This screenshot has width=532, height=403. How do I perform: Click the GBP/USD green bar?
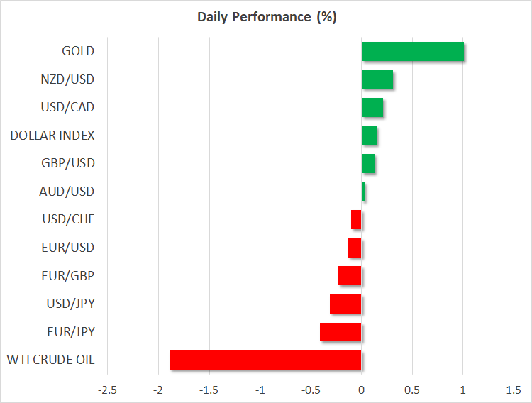(x=368, y=164)
